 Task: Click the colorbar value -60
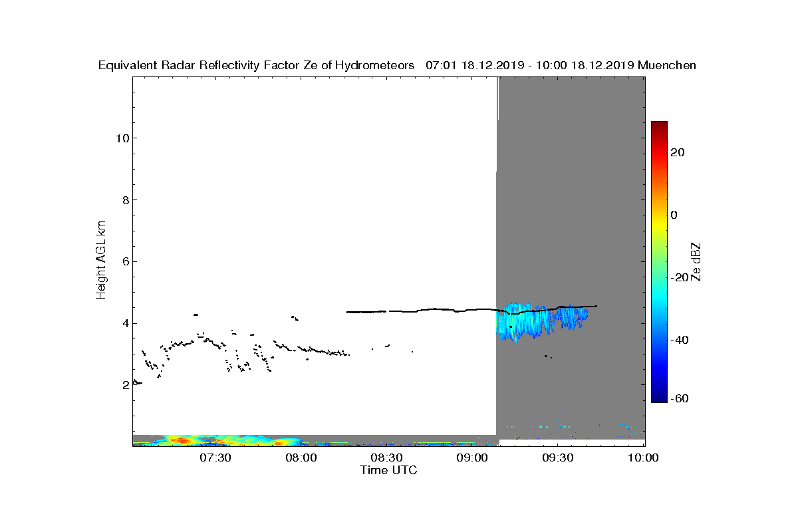(680, 398)
